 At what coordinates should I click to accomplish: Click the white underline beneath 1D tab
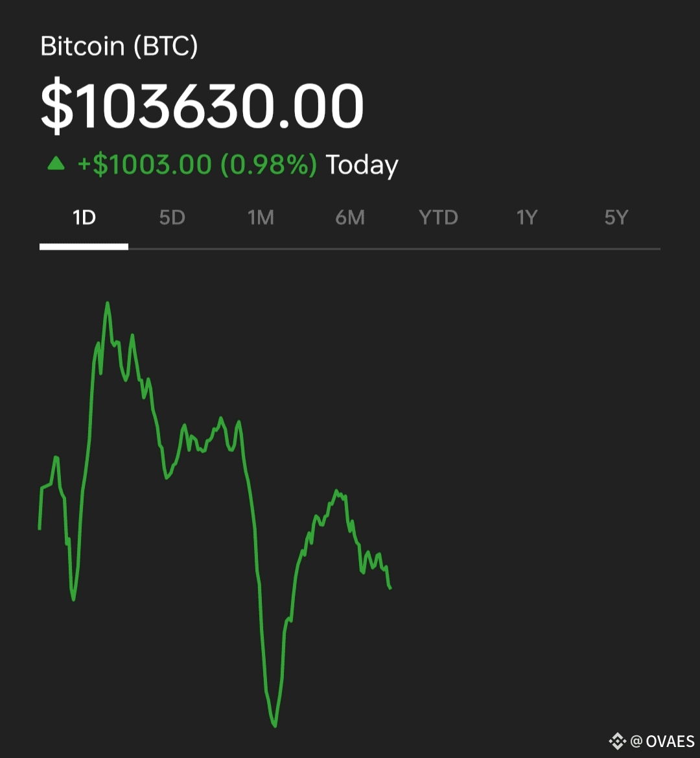(x=84, y=247)
